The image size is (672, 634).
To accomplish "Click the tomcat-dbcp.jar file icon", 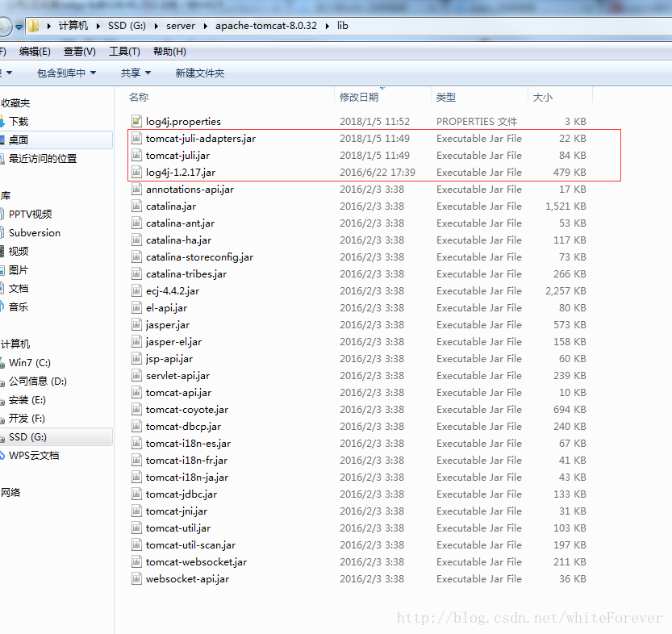I will [136, 426].
